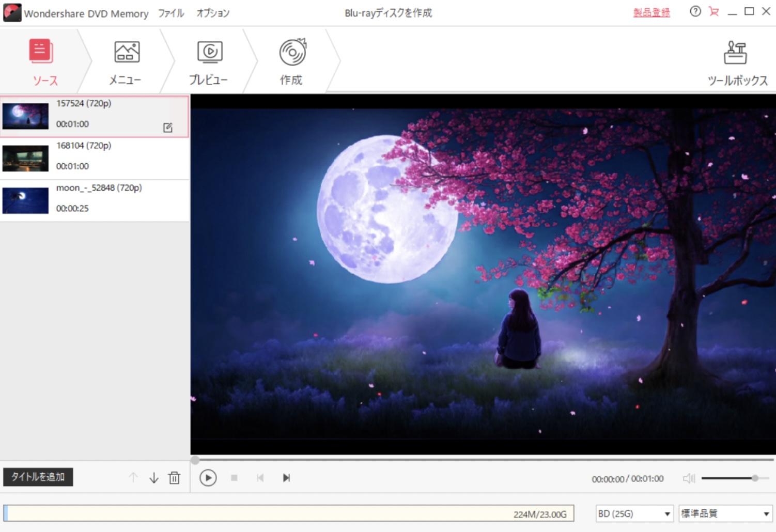Play the preview video

(208, 478)
